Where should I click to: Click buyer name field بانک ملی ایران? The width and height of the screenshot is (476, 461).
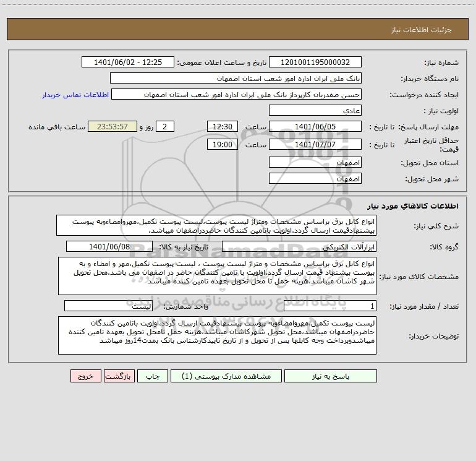pos(236,79)
